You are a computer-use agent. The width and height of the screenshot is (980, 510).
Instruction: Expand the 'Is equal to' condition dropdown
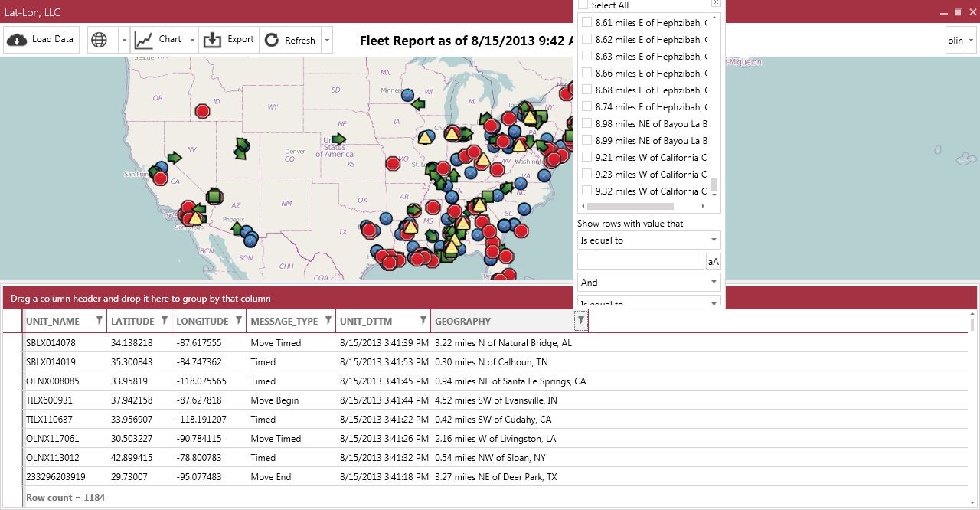[648, 240]
